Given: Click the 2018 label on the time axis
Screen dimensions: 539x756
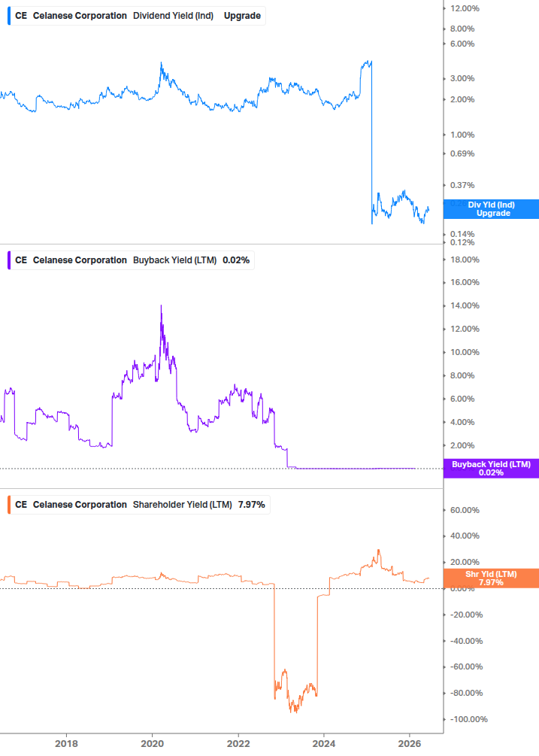Looking at the screenshot, I should click(66, 743).
